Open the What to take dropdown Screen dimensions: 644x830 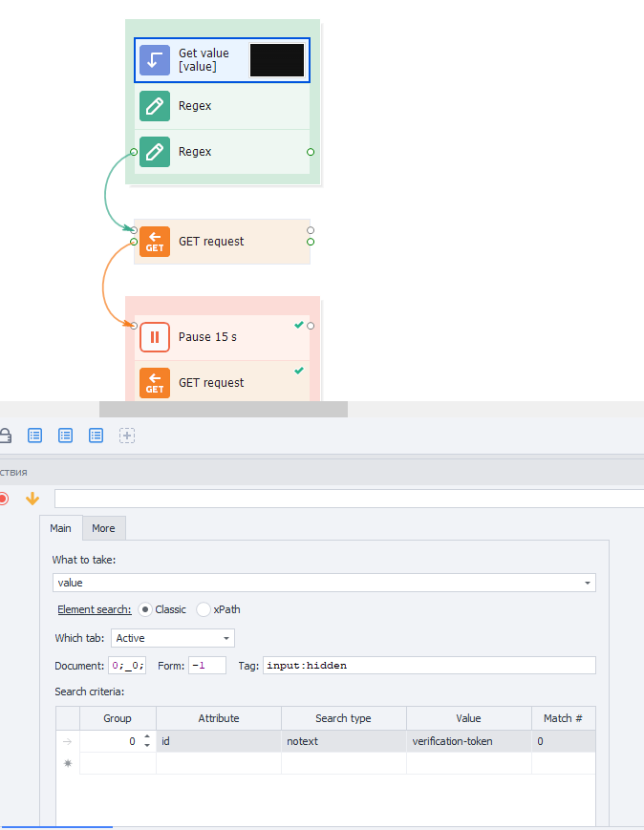pos(588,583)
